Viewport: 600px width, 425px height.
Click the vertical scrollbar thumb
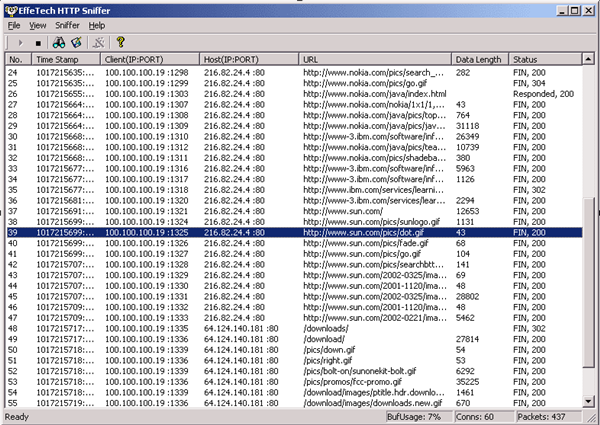click(x=588, y=283)
